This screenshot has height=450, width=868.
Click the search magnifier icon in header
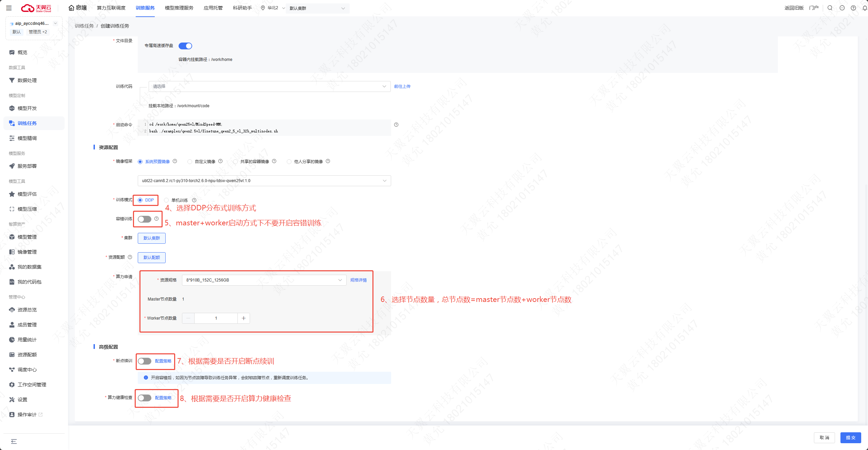830,8
